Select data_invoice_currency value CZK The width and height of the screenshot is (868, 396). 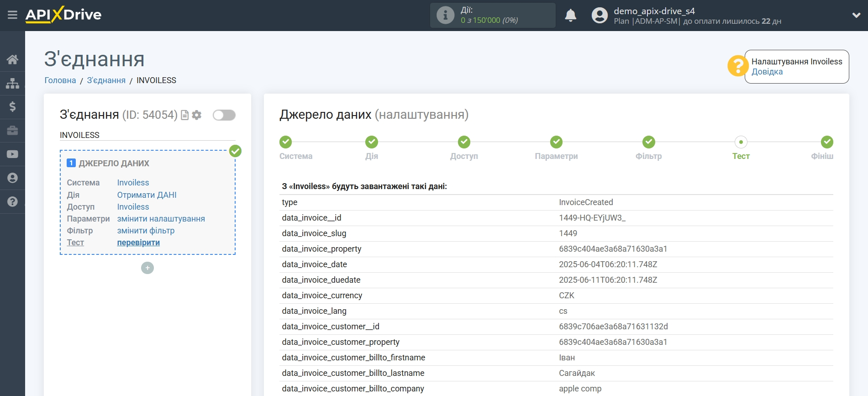point(567,296)
